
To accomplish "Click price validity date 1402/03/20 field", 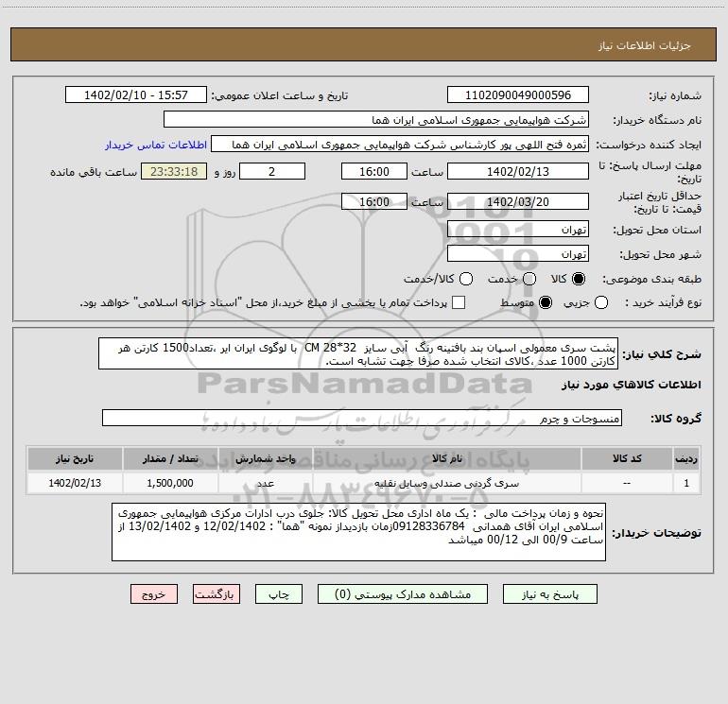I will [518, 202].
